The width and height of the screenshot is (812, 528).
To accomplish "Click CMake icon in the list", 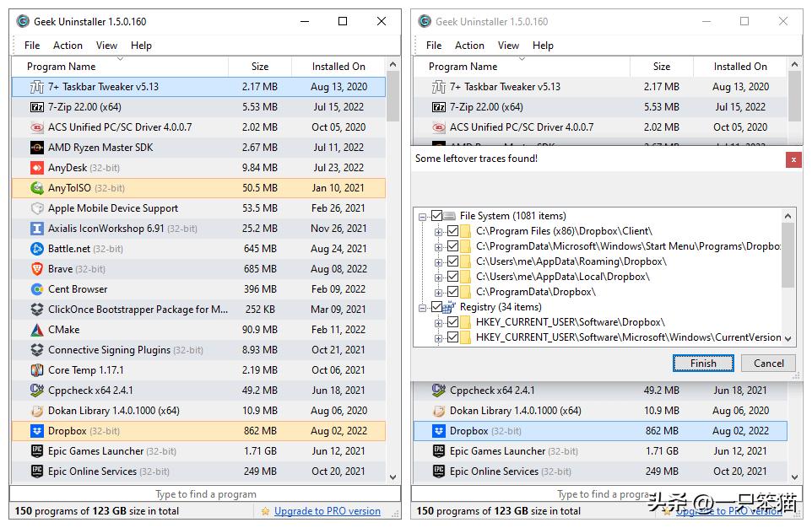I will point(37,329).
